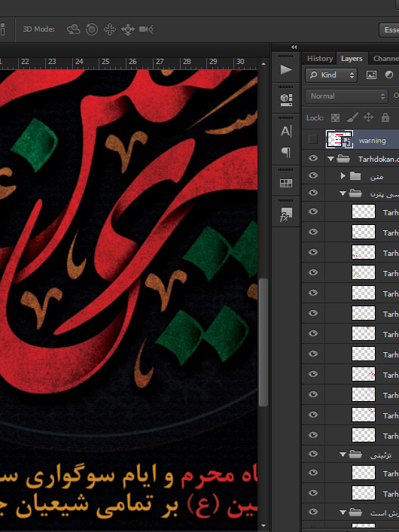Image resolution: width=399 pixels, height=532 pixels.
Task: Switch to the Channels tab
Action: coord(385,59)
